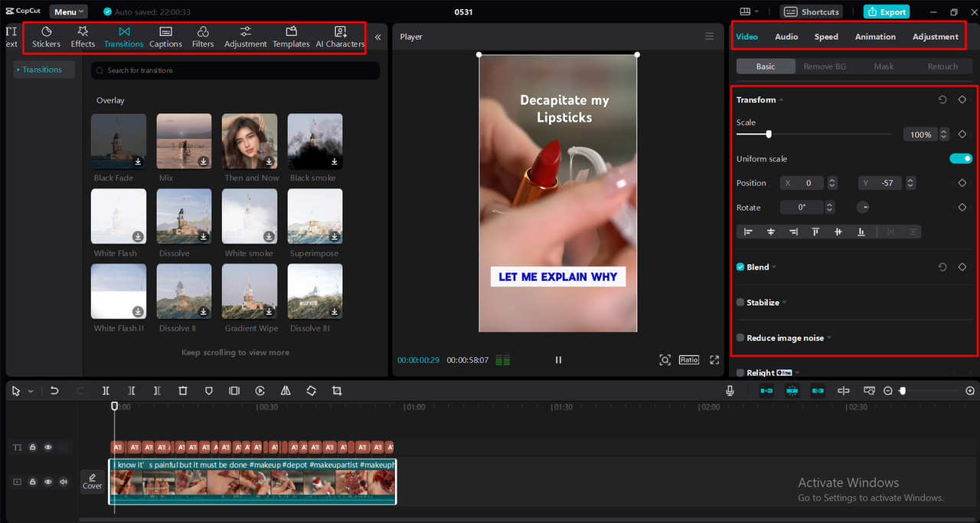
Task: Pause playback in the player
Action: pos(558,360)
